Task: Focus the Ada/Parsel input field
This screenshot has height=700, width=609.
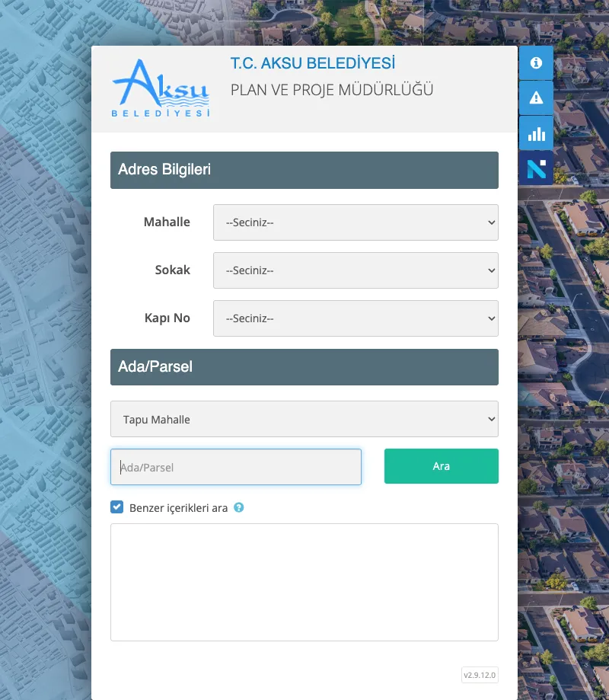Action: pos(236,467)
